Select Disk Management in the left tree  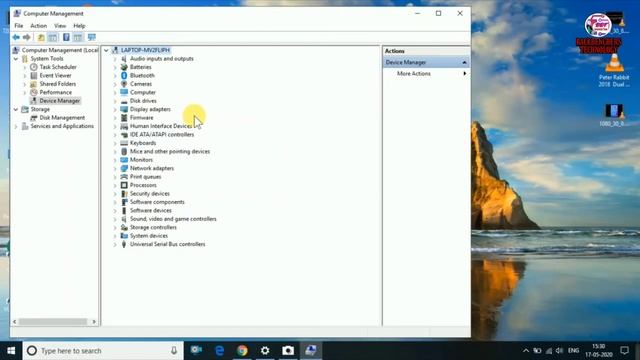[62, 118]
